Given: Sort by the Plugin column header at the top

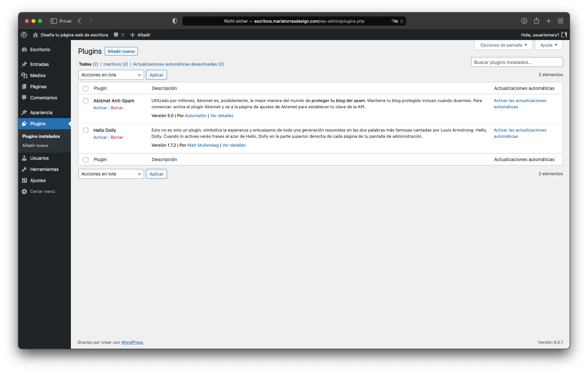Looking at the screenshot, I should [x=100, y=88].
